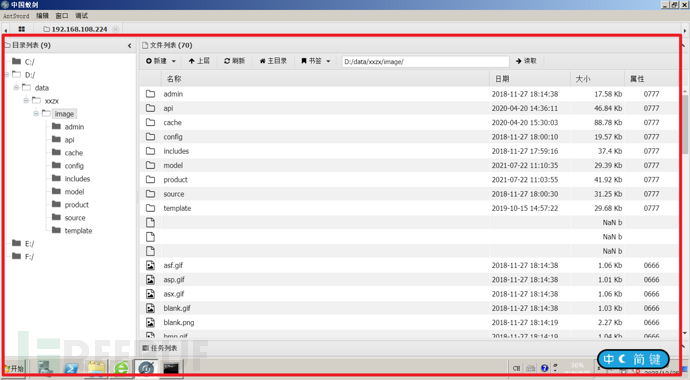This screenshot has width=690, height=380.
Task: Click the grid home tab icon
Action: pyautogui.click(x=22, y=29)
